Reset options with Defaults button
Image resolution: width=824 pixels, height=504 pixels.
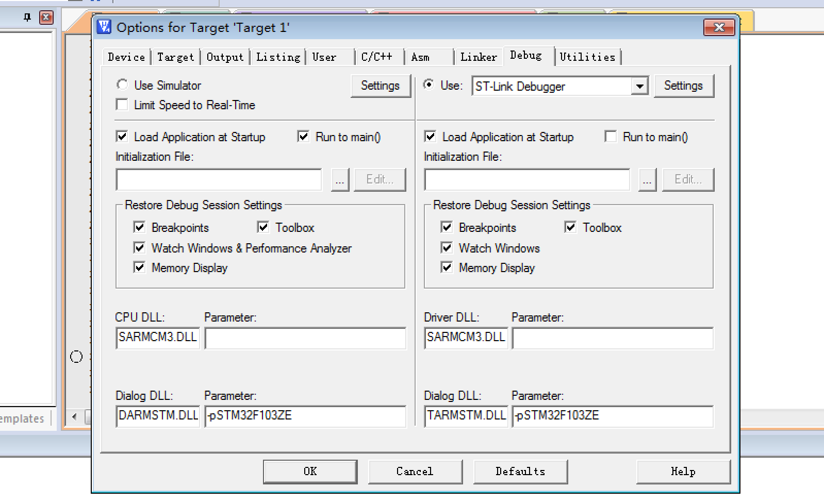pyautogui.click(x=520, y=471)
